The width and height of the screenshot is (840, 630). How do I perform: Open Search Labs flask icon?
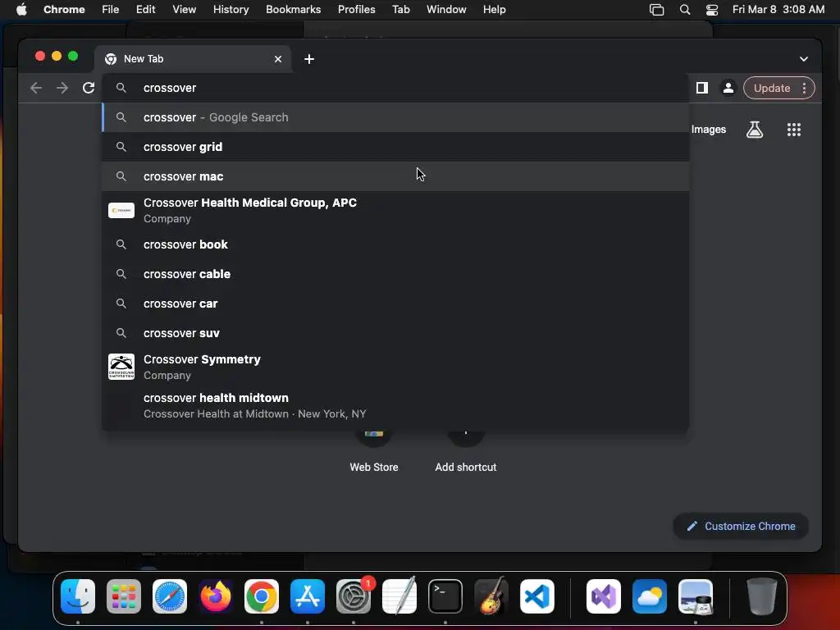[755, 129]
